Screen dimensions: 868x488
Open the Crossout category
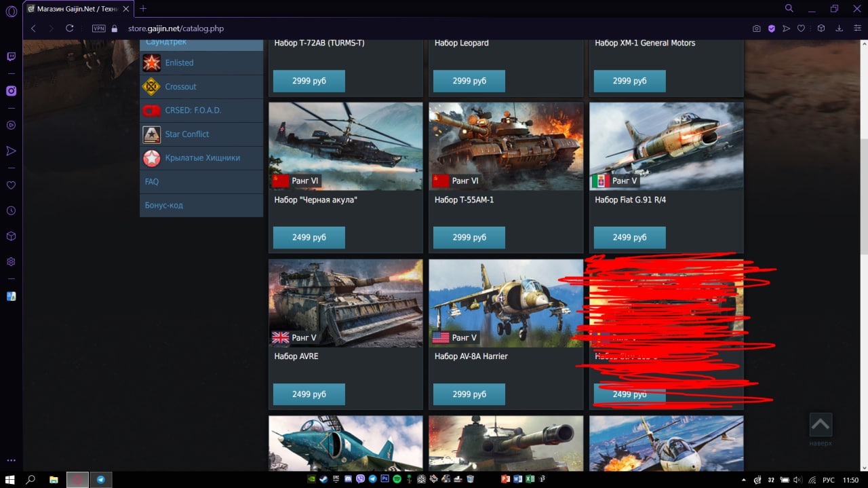201,86
